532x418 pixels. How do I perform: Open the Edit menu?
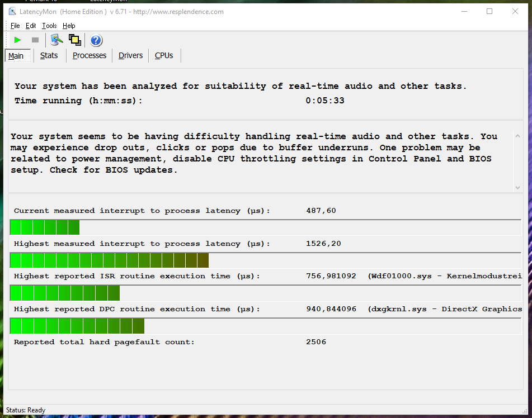(x=31, y=26)
